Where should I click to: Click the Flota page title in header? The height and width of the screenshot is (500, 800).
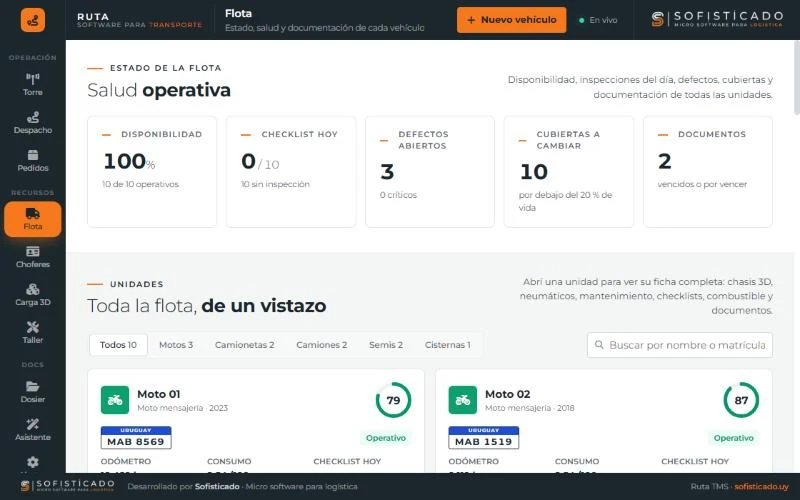coord(238,14)
